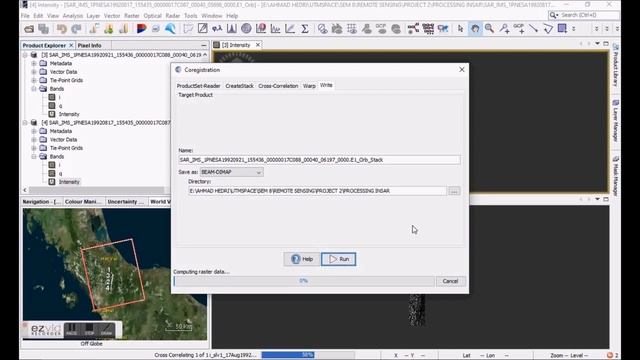Open the Raster menu
This screenshot has height=360, width=640.
pos(131,16)
